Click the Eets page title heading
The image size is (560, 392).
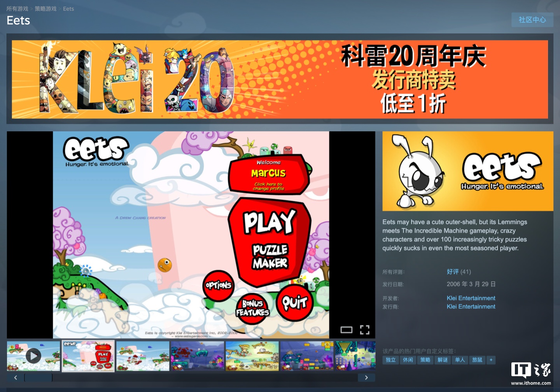tap(18, 20)
